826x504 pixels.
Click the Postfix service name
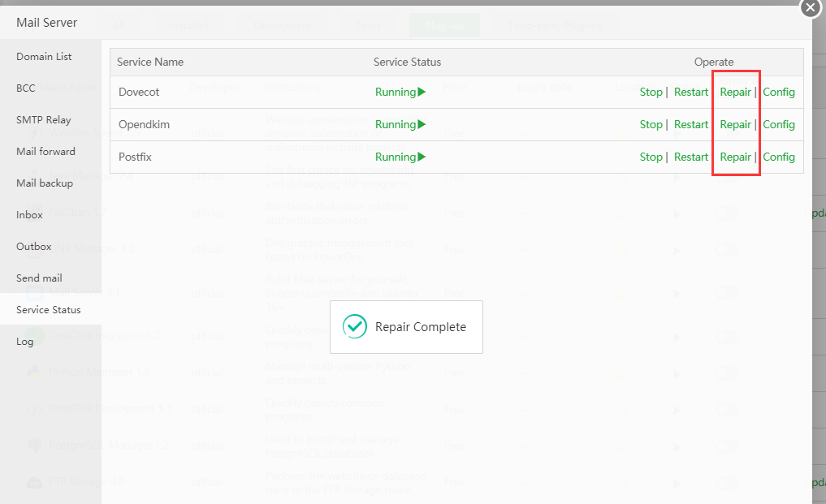click(135, 157)
